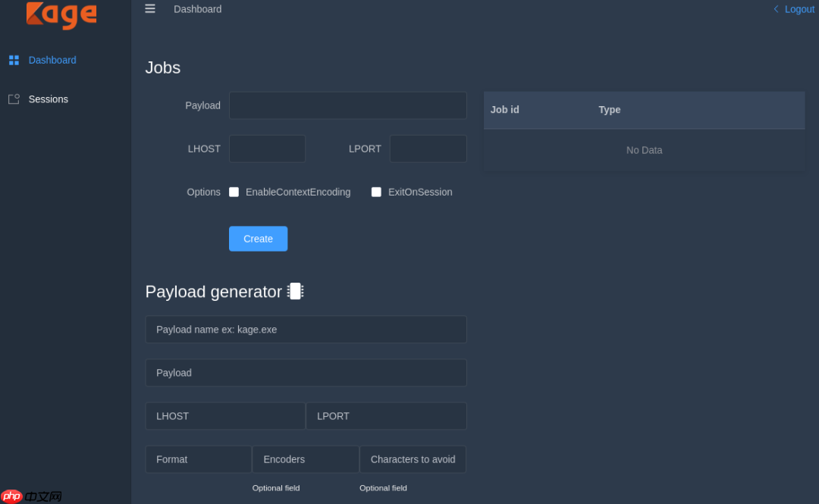The image size is (819, 504).
Task: Click the Kage logo
Action: [61, 14]
